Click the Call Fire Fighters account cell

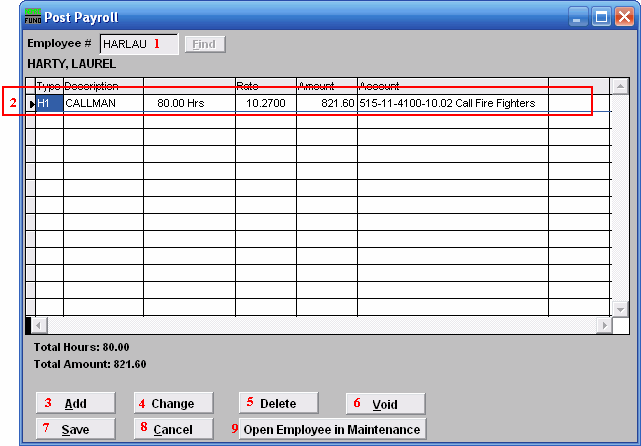coord(452,103)
